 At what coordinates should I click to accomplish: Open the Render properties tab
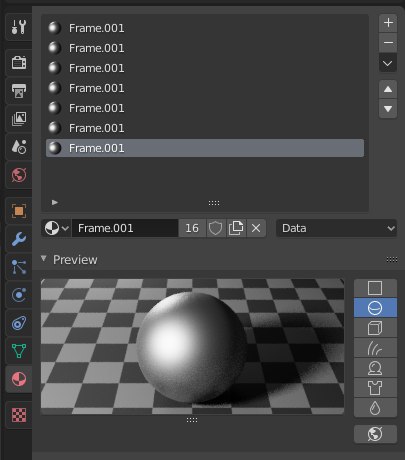pos(19,63)
